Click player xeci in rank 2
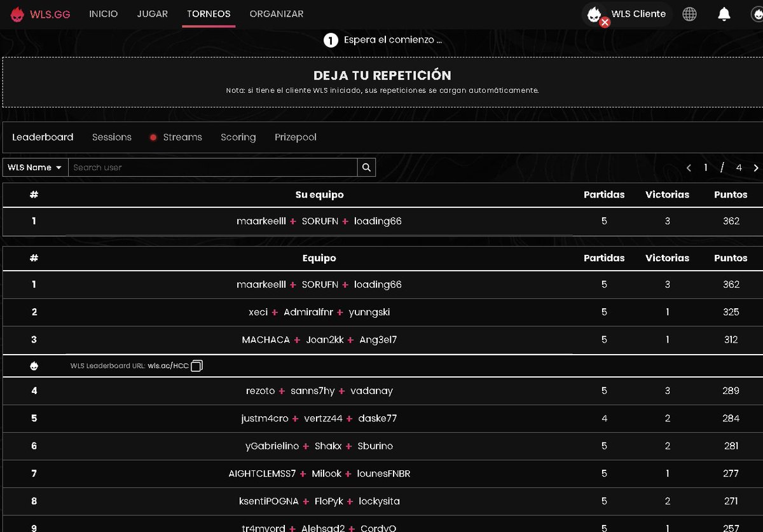The height and width of the screenshot is (532, 763). pos(258,312)
